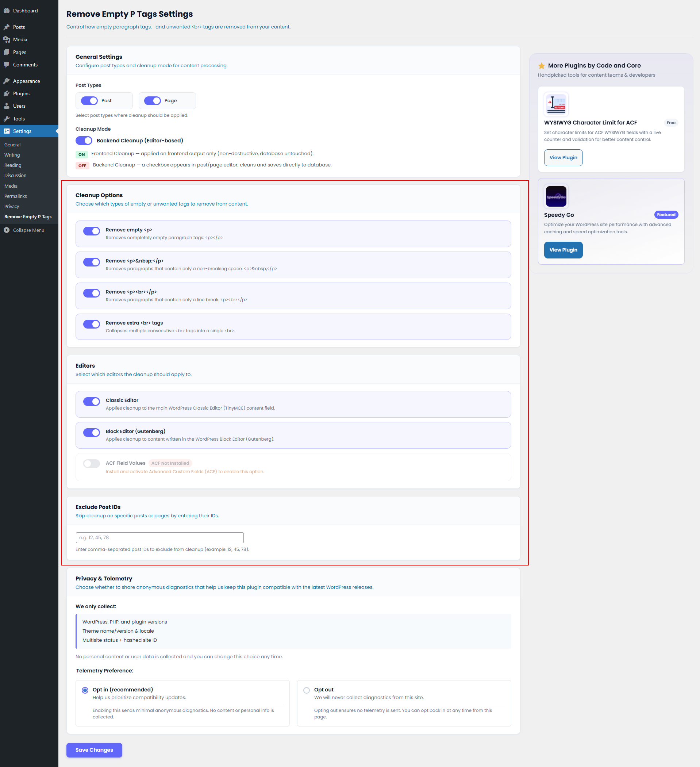Open the Reading settings submenu
Viewport: 700px width, 767px height.
13,165
